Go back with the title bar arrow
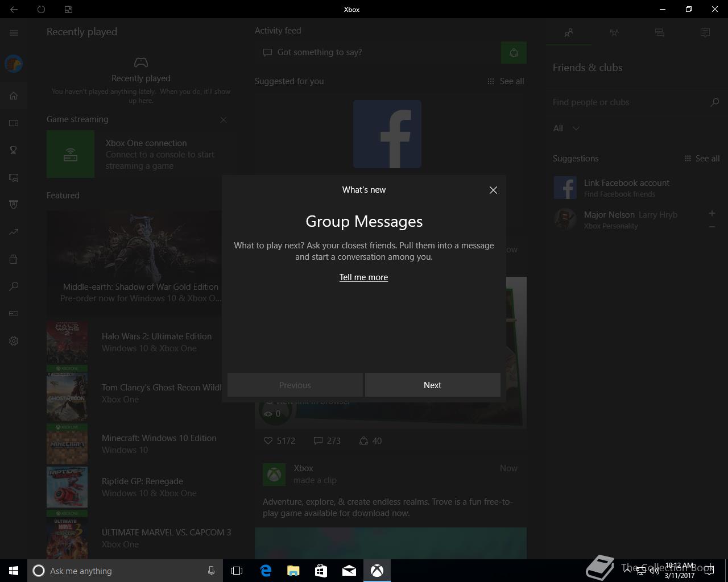The image size is (728, 582). tap(14, 9)
